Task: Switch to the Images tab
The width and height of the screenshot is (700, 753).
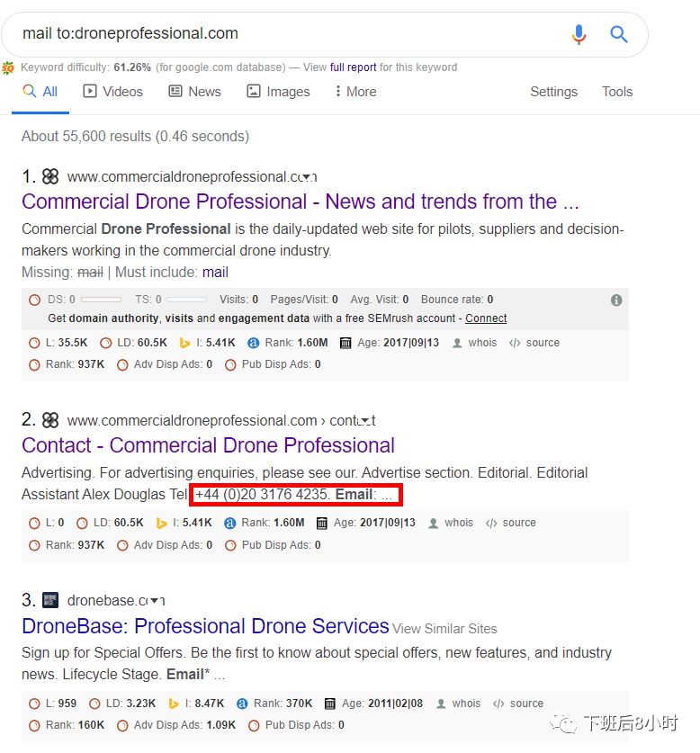Action: tap(278, 91)
